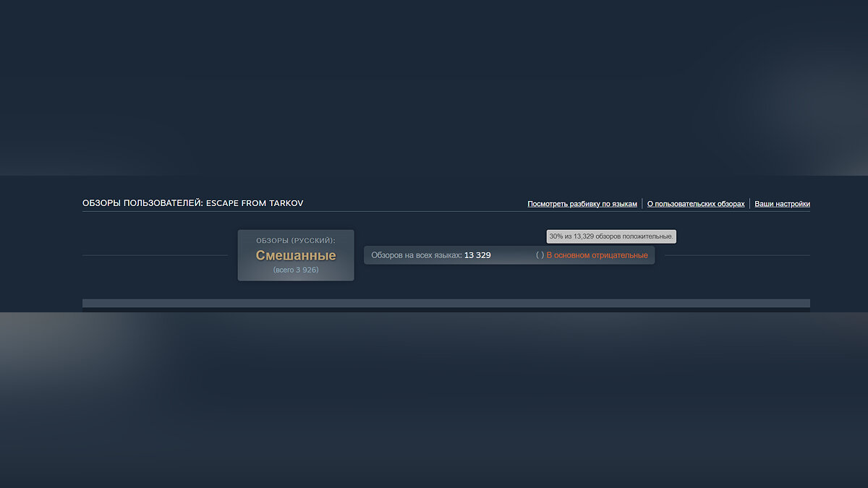Open the 'Посмотреть разбивку по языкам' link
The width and height of the screenshot is (868, 488).
[582, 204]
